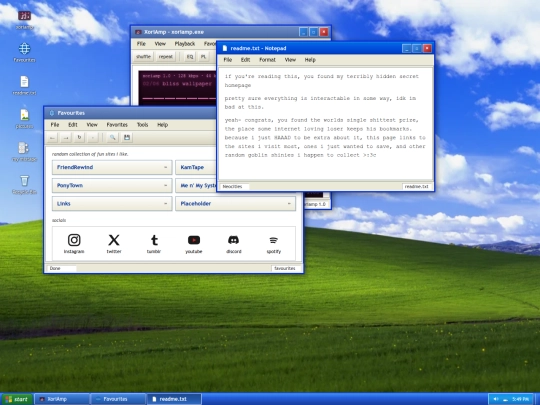
Task: Close the readme.txt Notepad window
Action: point(427,49)
